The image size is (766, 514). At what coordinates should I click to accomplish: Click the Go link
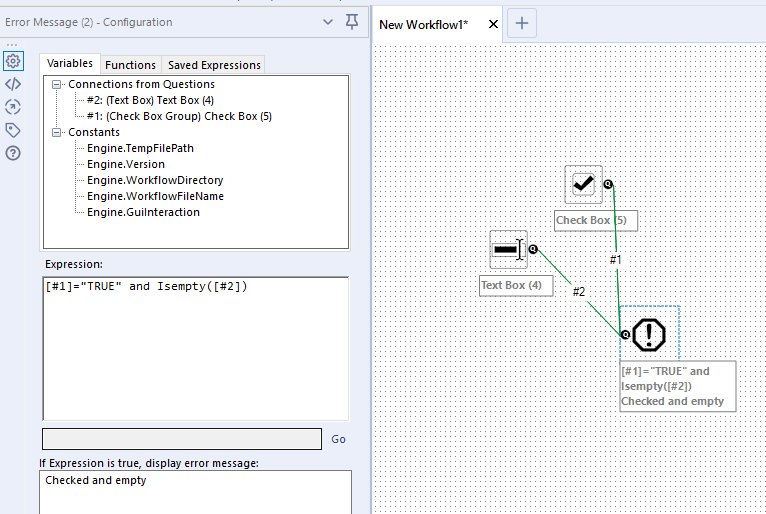[x=338, y=439]
